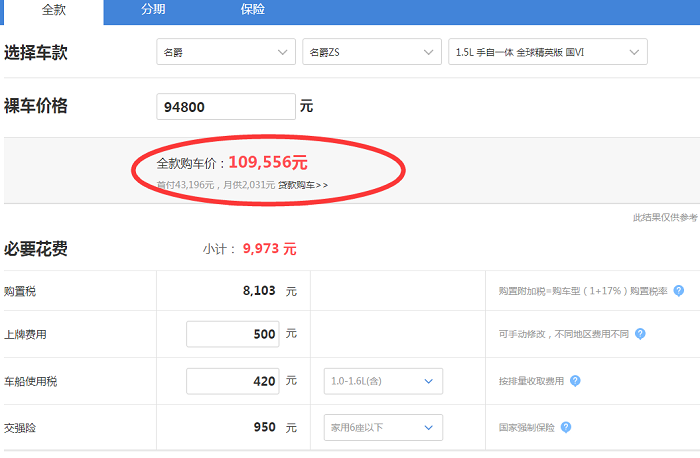This screenshot has width=700, height=458.
Task: Click the help icon beside 可手动修改 note
Action: point(640,334)
